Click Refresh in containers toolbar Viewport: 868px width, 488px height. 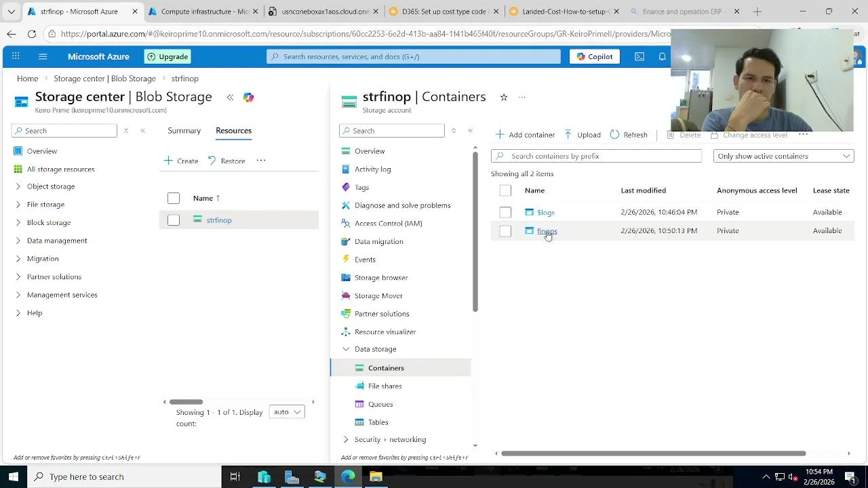pyautogui.click(x=629, y=135)
